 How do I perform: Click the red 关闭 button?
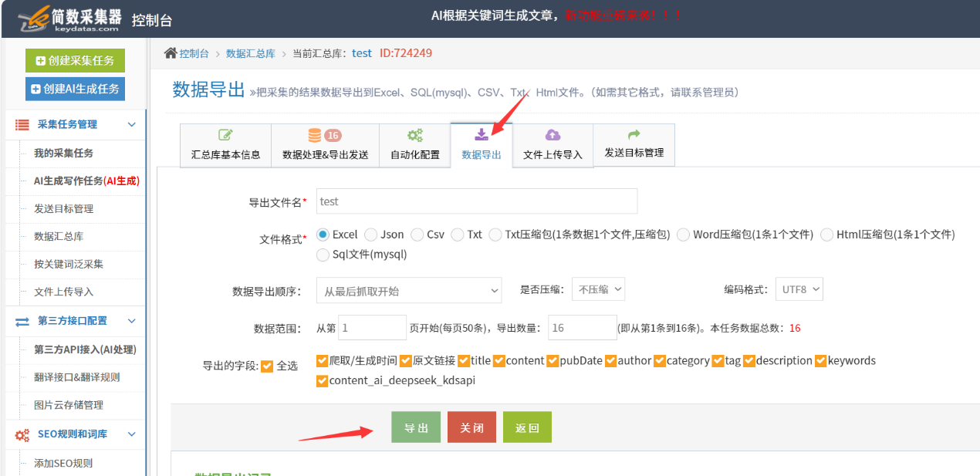(471, 427)
